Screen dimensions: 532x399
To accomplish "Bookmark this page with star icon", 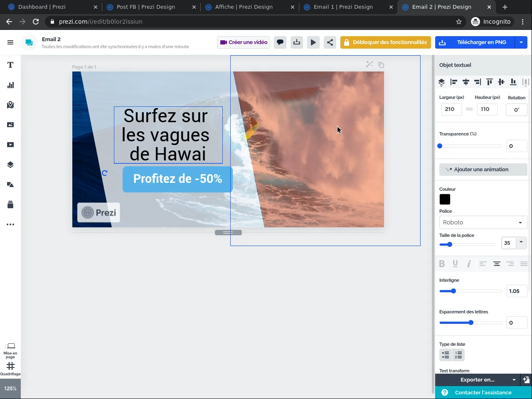I will coord(459,22).
